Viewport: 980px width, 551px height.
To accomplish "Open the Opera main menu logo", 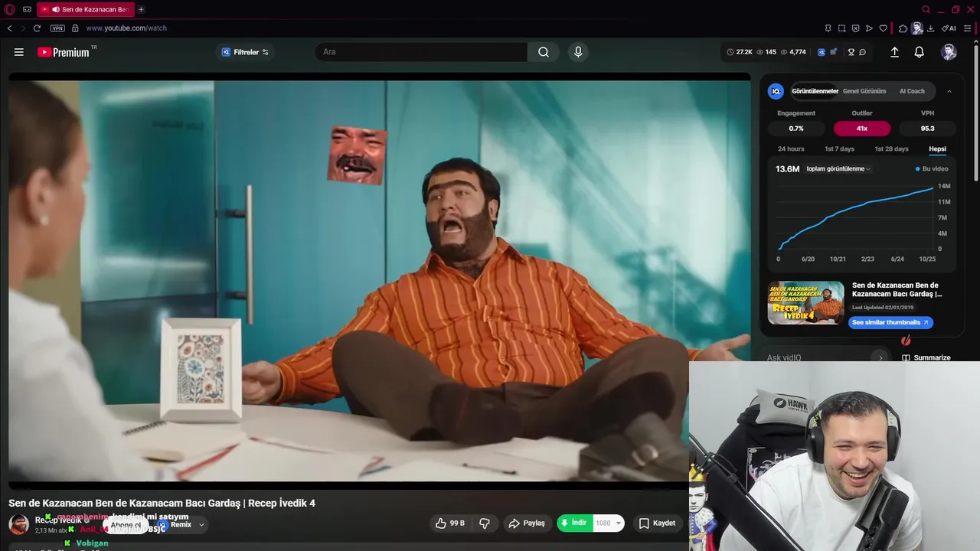I will pyautogui.click(x=9, y=9).
